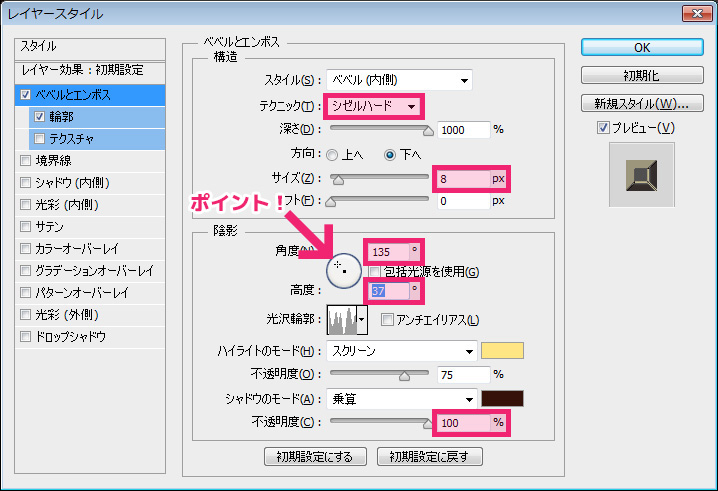This screenshot has width=718, height=491.
Task: Click the bevel preview thumbnail image
Action: click(x=641, y=175)
